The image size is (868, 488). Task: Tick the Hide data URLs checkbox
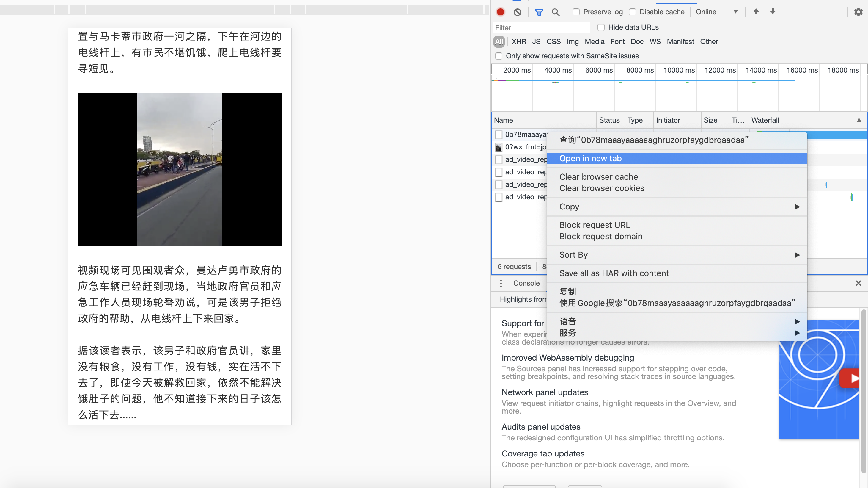(x=601, y=27)
